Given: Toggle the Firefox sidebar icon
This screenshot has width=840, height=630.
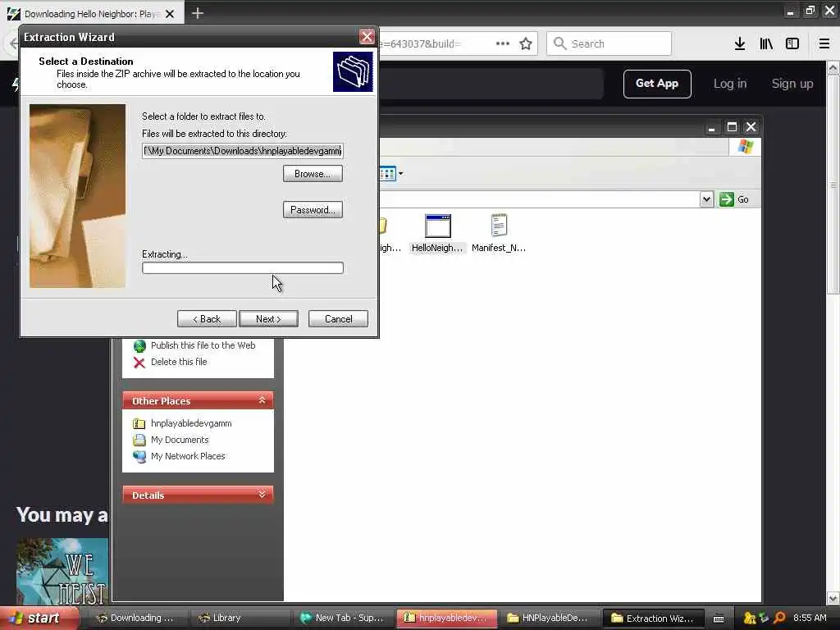Looking at the screenshot, I should tap(792, 43).
